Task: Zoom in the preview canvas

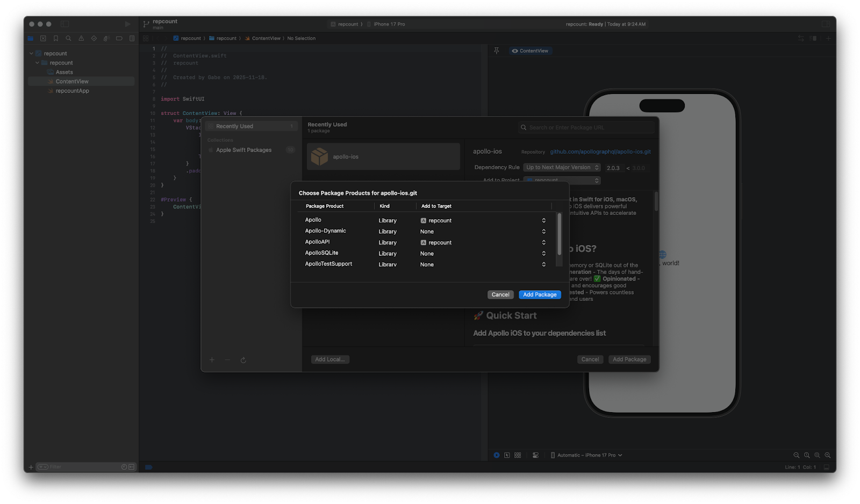Action: click(828, 455)
